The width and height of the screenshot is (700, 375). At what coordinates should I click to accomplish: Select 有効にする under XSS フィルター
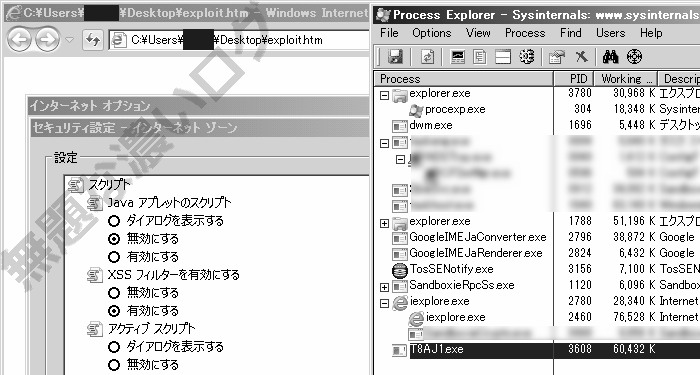tap(114, 311)
